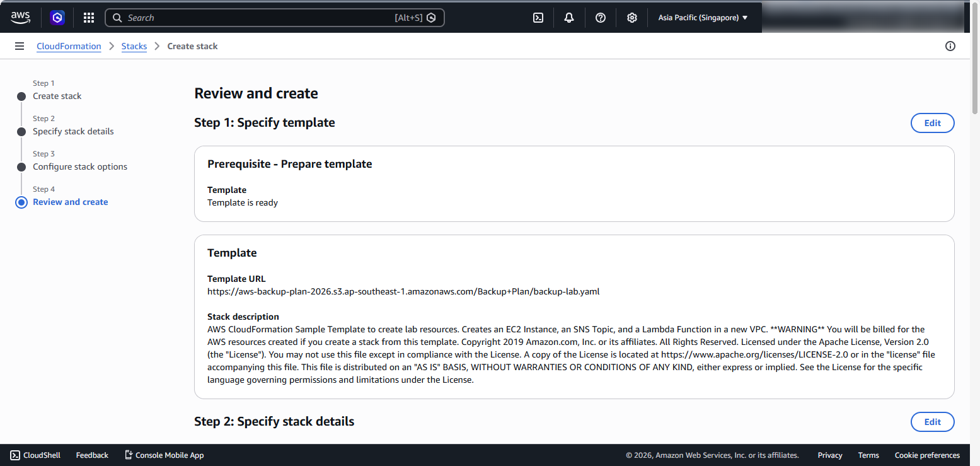This screenshot has height=466, width=980.
Task: Click the magnifier icon in search bar
Action: (x=117, y=18)
